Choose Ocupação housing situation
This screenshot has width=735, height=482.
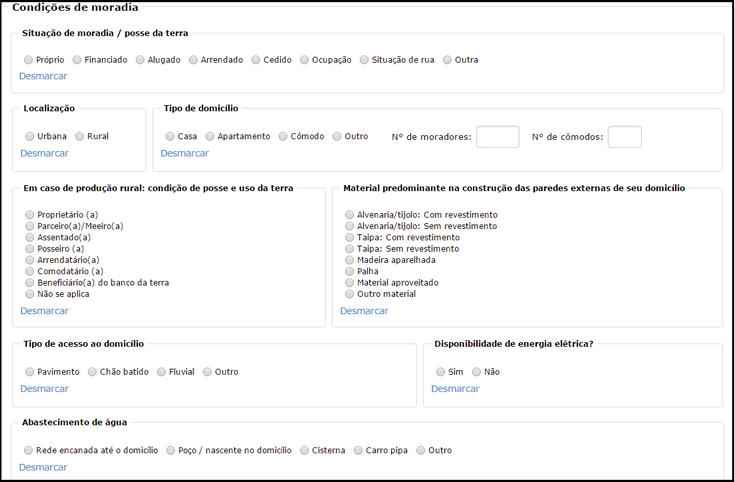(305, 60)
